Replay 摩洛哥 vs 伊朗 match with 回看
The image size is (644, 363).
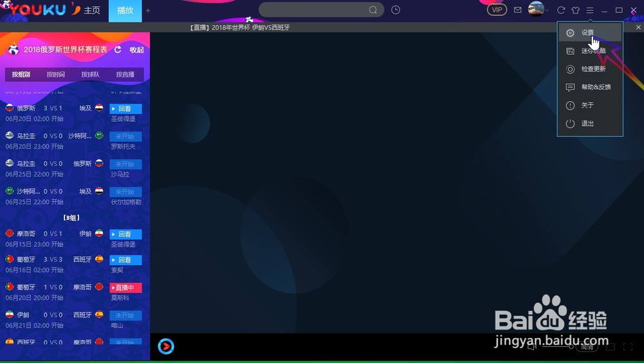click(x=126, y=234)
